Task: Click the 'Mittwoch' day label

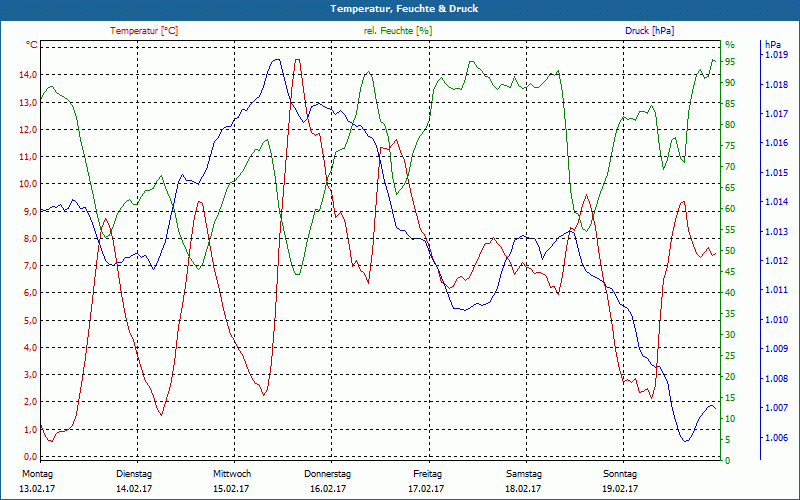Action: click(x=232, y=473)
